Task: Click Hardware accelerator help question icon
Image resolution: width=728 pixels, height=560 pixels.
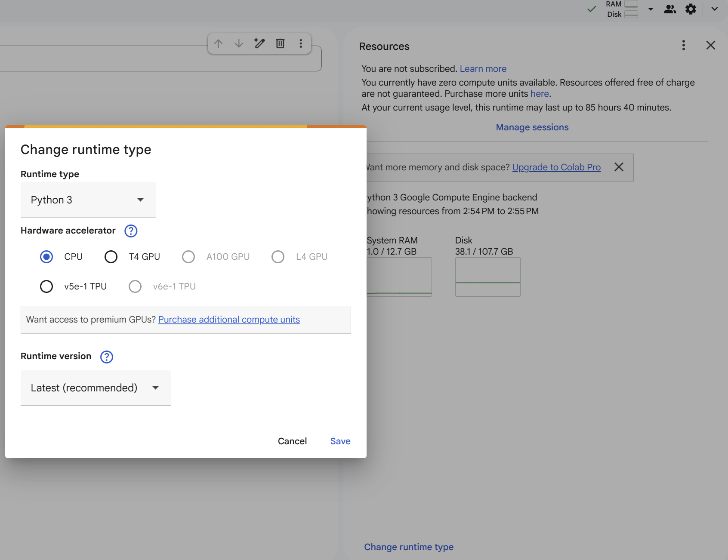Action: tap(131, 231)
